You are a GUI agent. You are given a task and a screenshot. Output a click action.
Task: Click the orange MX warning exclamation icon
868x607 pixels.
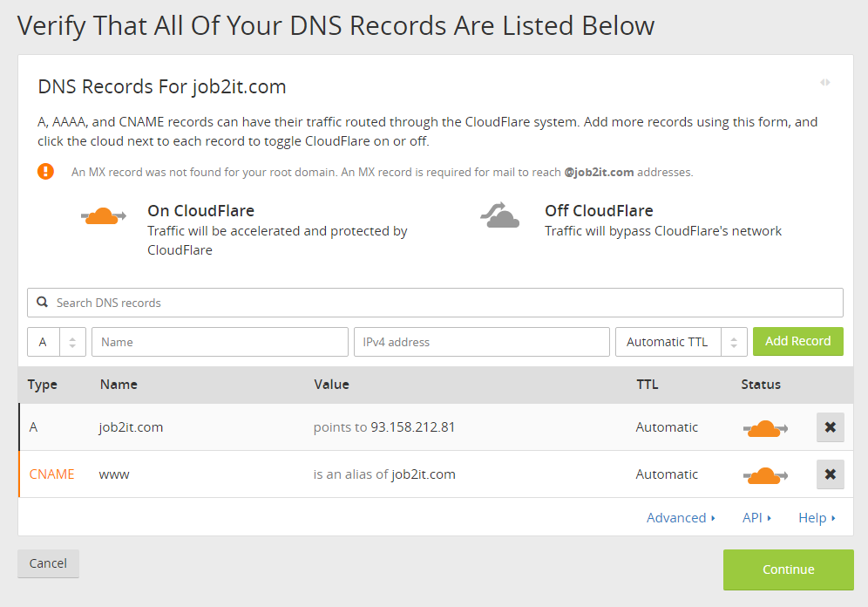tap(46, 172)
